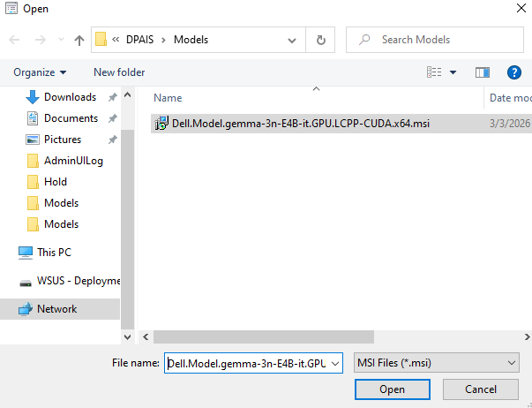Viewport: 532px width, 408px height.
Task: Refresh the Models folder view
Action: coord(320,40)
